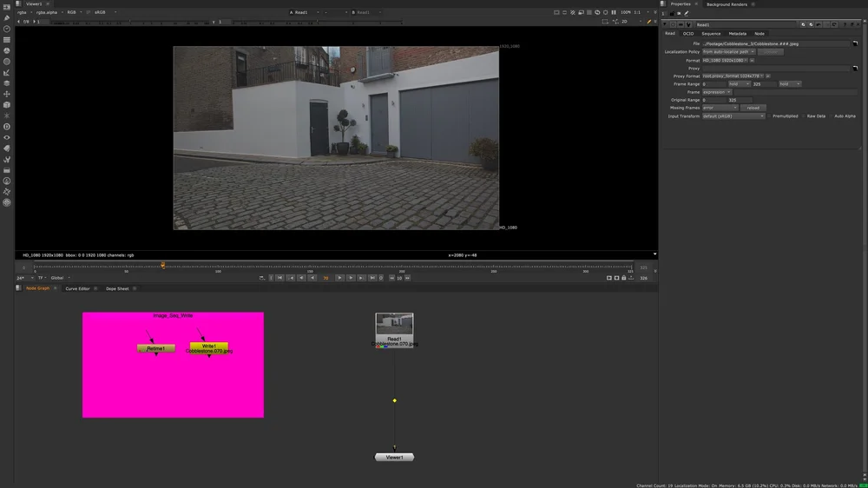Open the Transform nodes toolbar menu
Image resolution: width=868 pixels, height=488 pixels.
(7, 94)
